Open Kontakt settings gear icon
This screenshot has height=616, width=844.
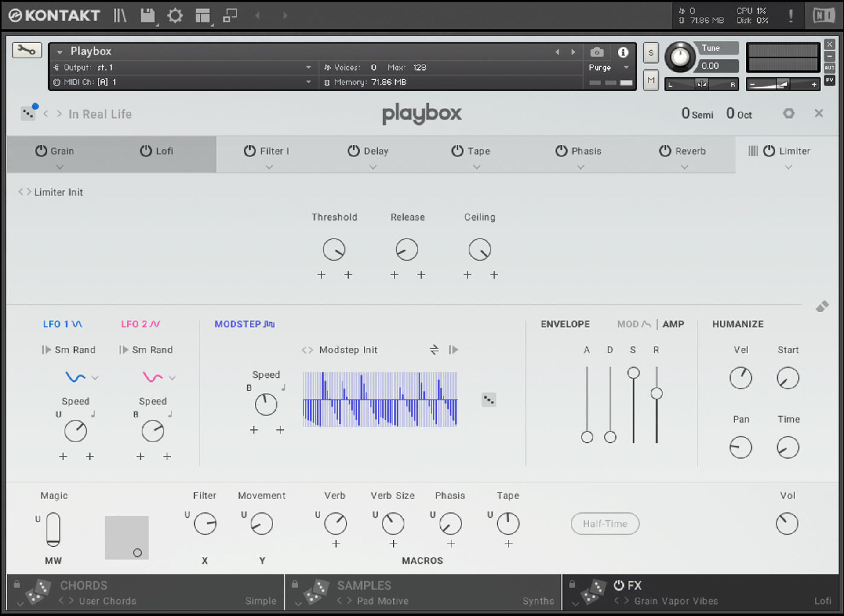(175, 15)
